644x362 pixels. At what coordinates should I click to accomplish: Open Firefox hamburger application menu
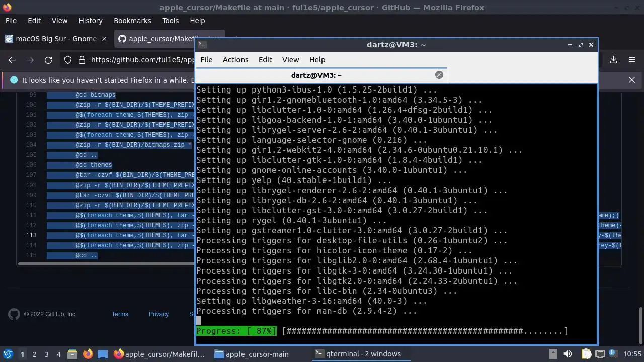[632, 60]
